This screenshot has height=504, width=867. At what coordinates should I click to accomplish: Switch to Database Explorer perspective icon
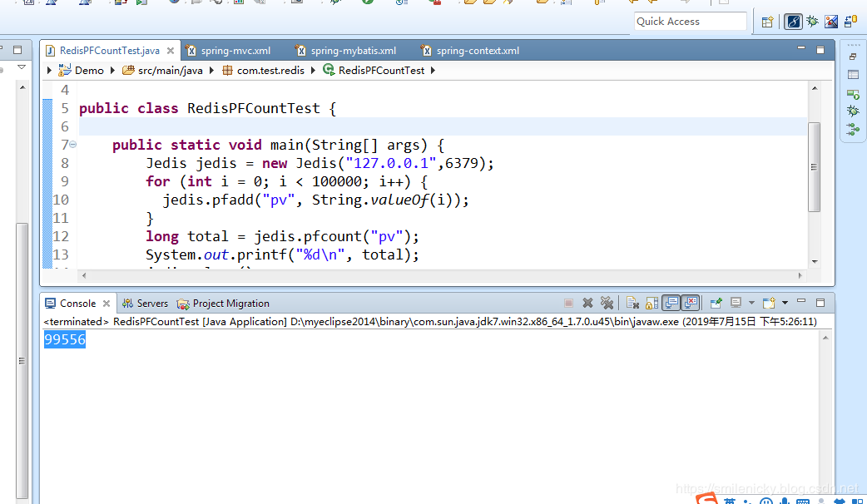tap(851, 22)
